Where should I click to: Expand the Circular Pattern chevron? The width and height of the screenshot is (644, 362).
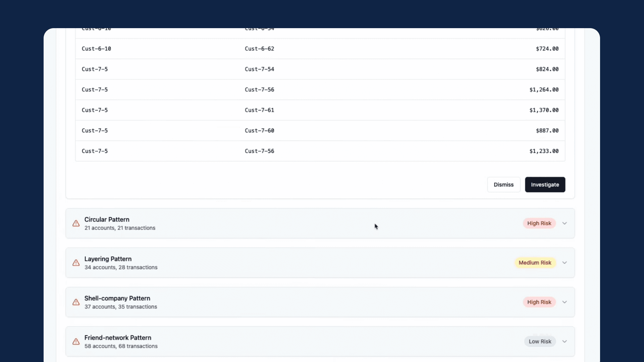[x=565, y=224]
